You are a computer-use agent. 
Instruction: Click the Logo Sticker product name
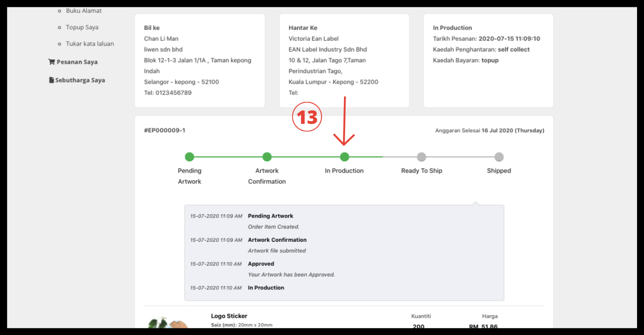click(229, 316)
